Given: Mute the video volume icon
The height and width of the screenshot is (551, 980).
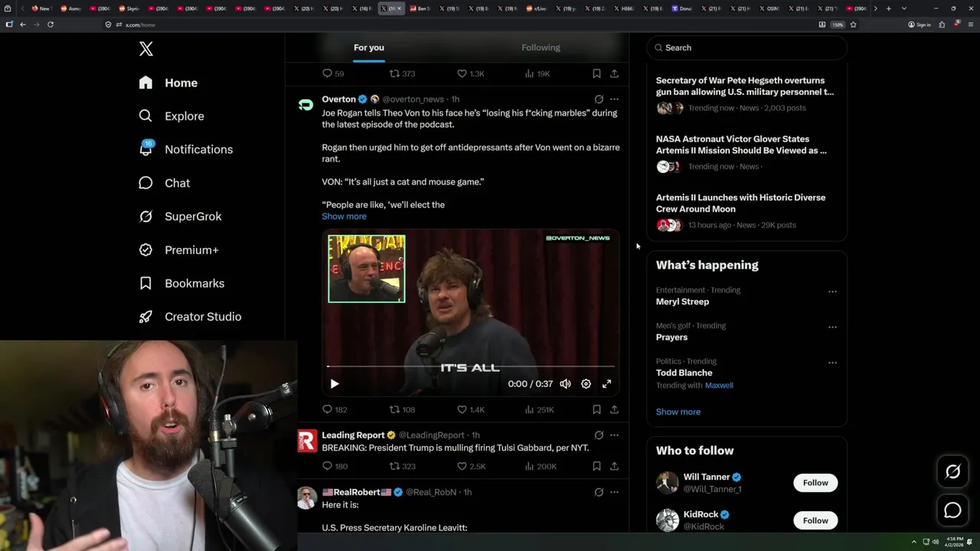Looking at the screenshot, I should point(565,384).
